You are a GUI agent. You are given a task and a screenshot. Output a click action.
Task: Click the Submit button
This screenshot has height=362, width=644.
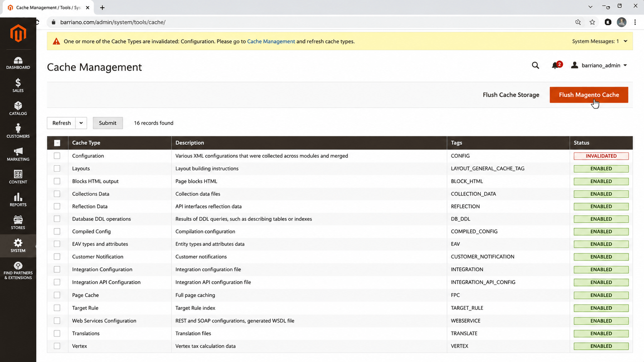coord(107,123)
